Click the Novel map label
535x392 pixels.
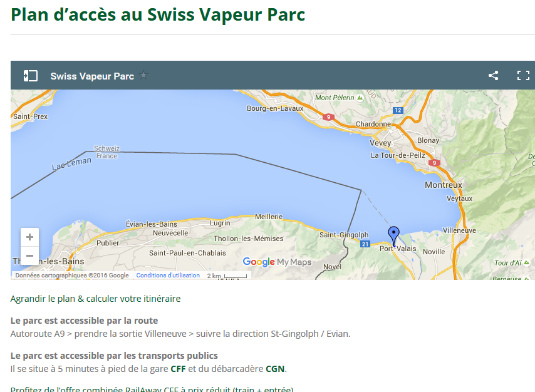(332, 267)
